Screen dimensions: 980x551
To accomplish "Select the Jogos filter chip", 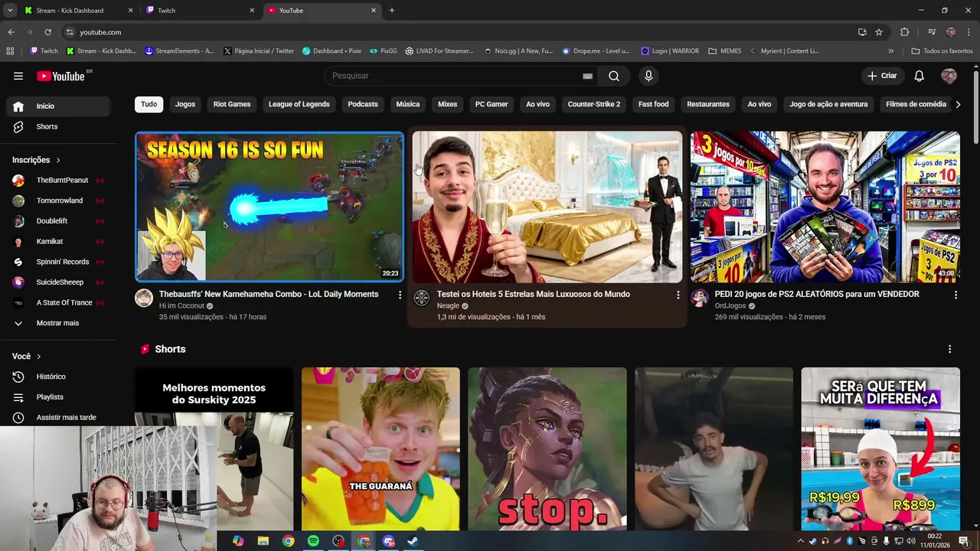I will (x=185, y=104).
